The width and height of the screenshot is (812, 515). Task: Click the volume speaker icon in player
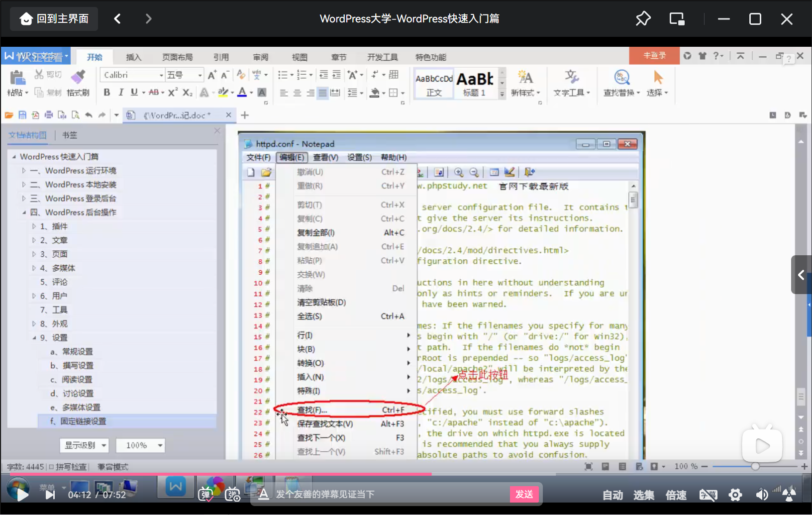(x=762, y=495)
